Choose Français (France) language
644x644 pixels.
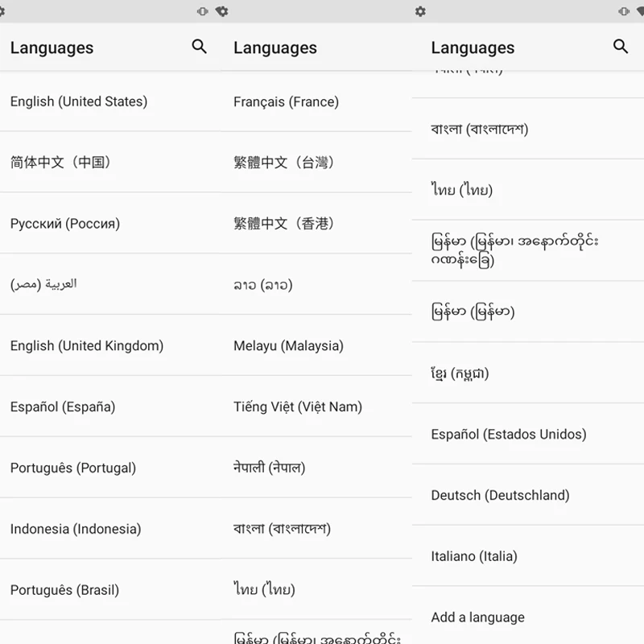coord(316,101)
